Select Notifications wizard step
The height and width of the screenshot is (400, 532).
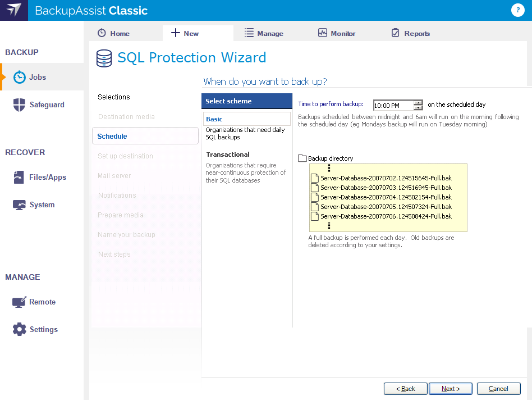117,196
